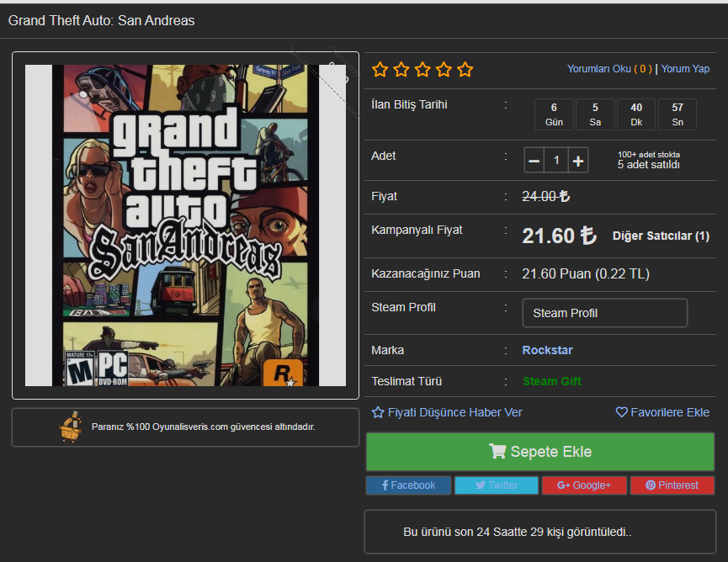Click the Yorum Yap link
Screen dimensions: 728x562
pos(685,69)
